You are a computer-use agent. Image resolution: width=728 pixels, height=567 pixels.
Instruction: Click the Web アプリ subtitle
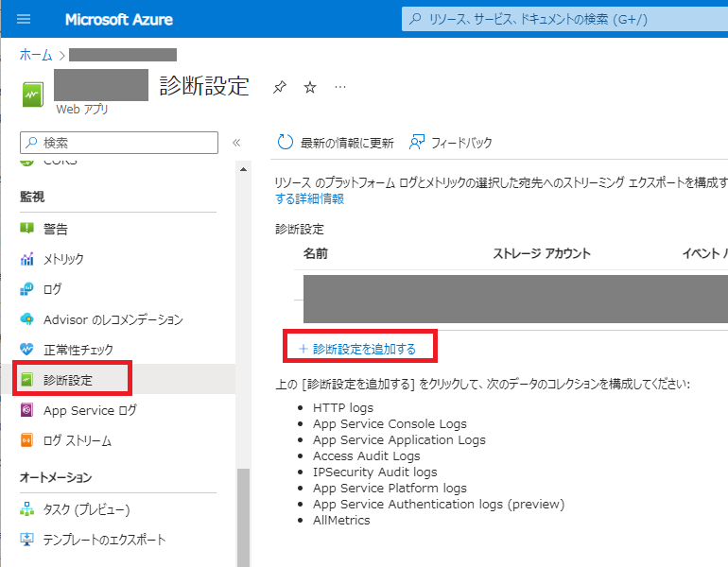[82, 109]
